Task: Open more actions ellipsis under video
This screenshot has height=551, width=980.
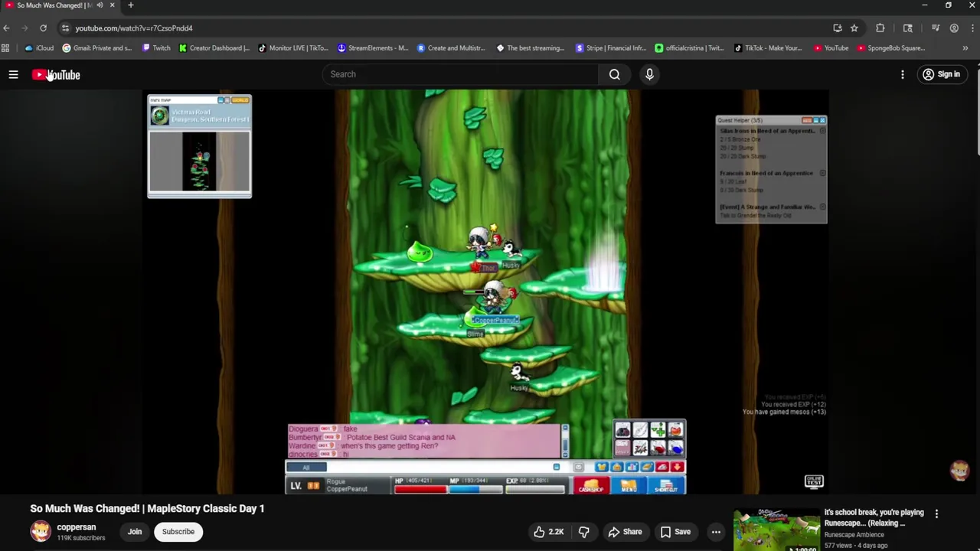Action: (716, 532)
